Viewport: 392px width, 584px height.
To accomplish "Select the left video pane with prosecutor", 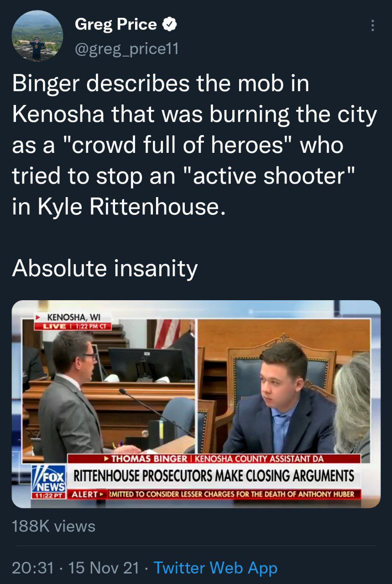I will point(110,386).
